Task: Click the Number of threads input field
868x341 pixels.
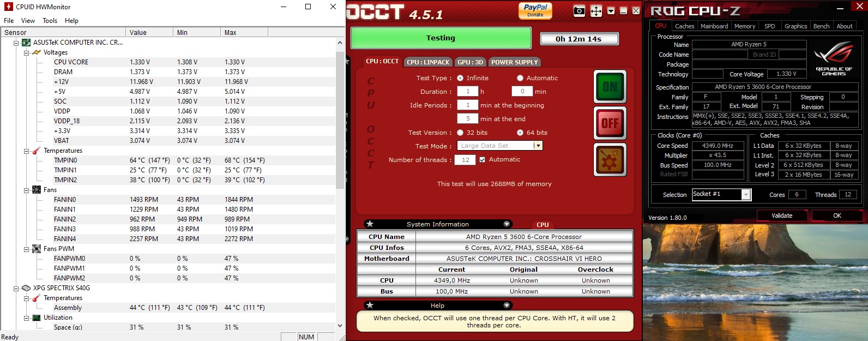Action: coord(465,160)
